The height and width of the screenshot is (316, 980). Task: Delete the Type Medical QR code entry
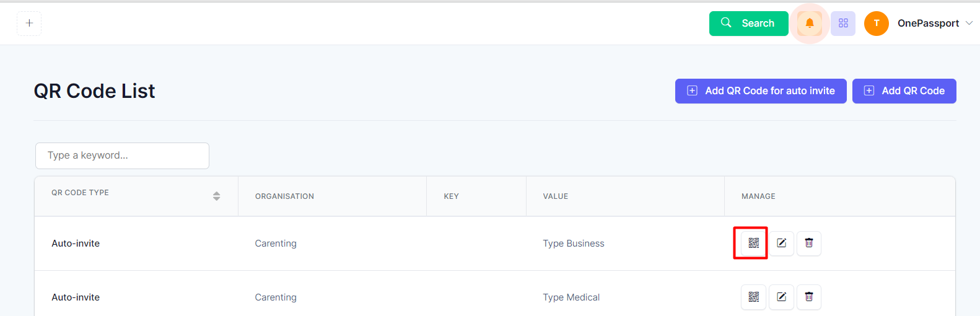click(808, 297)
